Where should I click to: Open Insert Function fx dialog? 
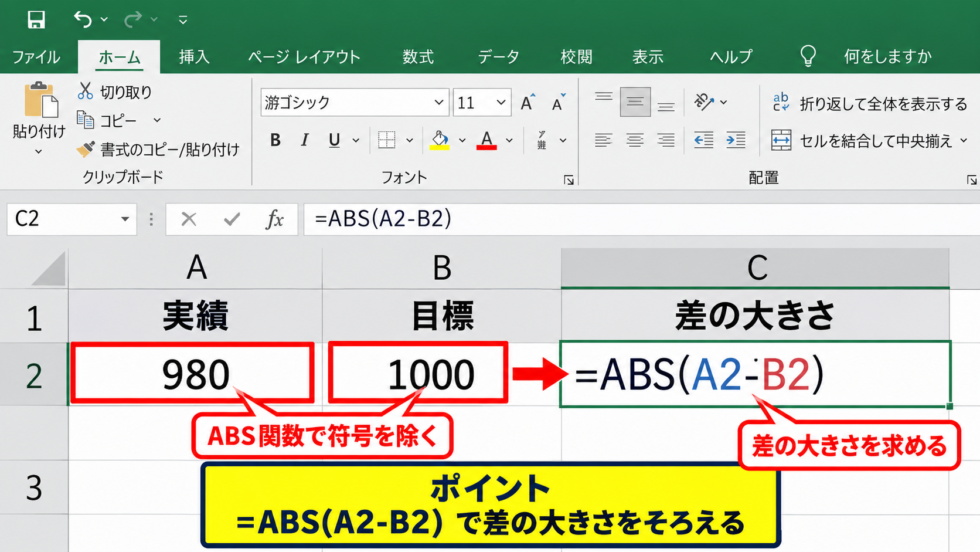(x=274, y=219)
